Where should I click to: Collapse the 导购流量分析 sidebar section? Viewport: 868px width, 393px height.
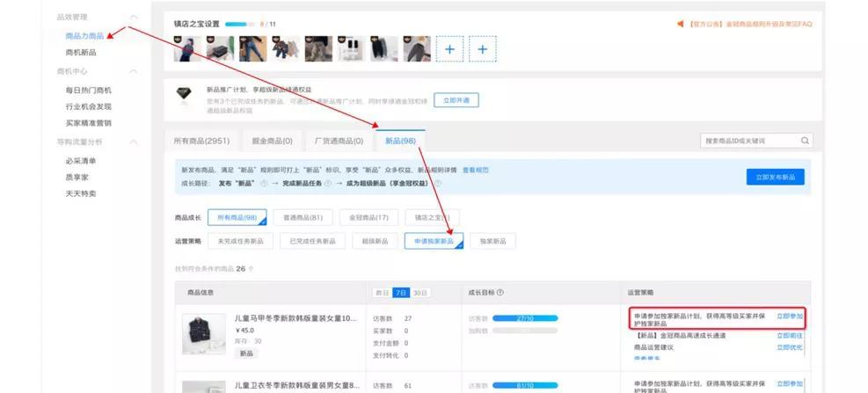pos(133,142)
